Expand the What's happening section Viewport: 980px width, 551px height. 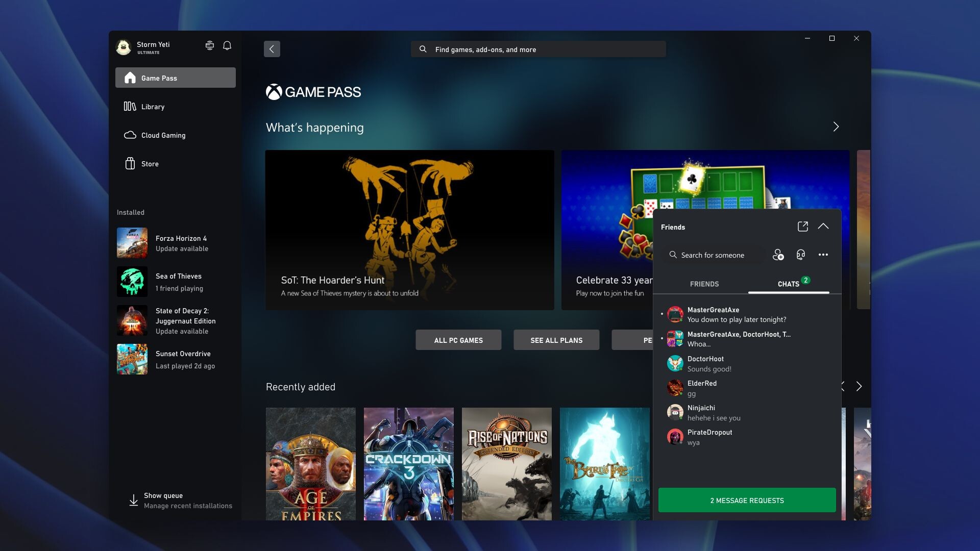pos(836,127)
